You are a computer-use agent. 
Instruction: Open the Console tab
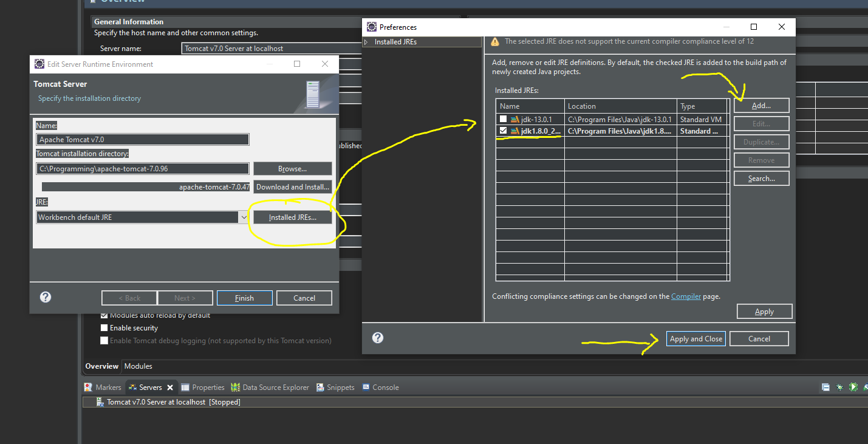pyautogui.click(x=385, y=388)
